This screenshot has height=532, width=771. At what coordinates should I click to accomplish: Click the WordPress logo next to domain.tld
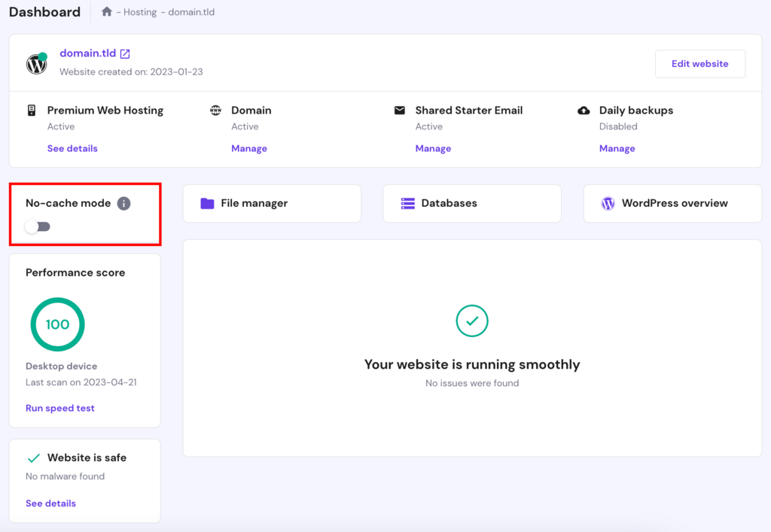pos(36,64)
